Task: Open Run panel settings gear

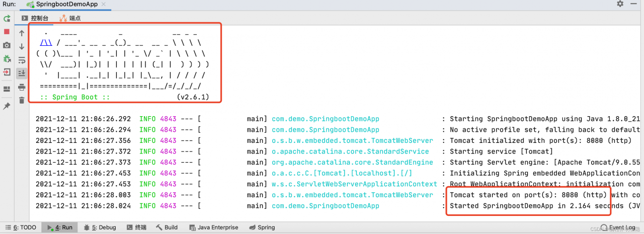Action: (620, 4)
